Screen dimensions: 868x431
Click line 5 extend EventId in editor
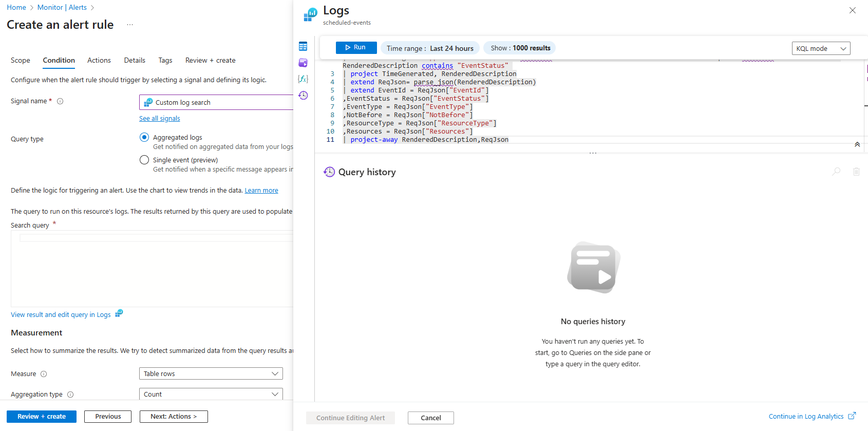click(x=416, y=90)
